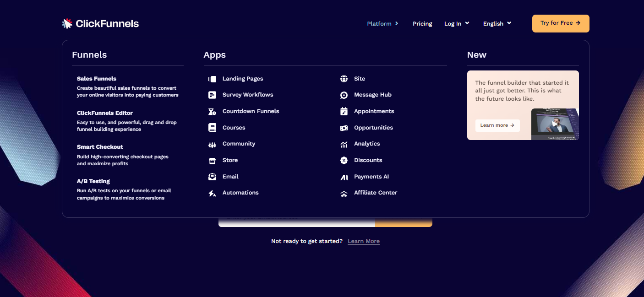
Task: Click the video thumbnail in the New panel
Action: (x=555, y=124)
